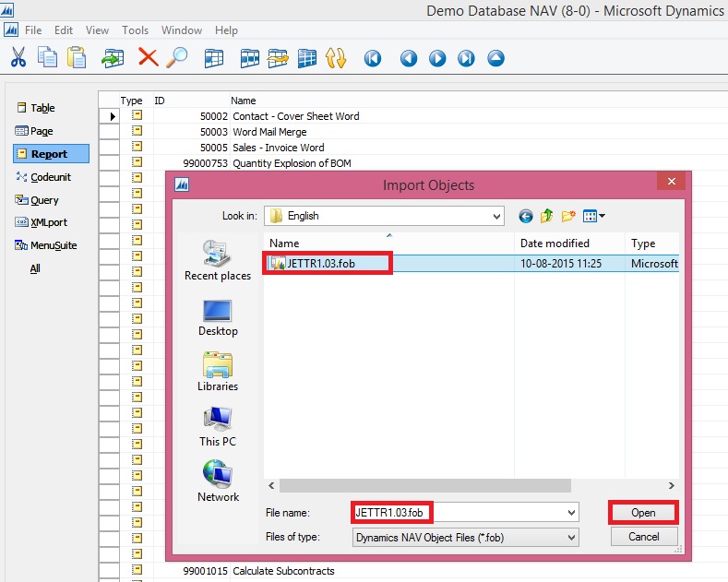Expand the Look in folder dropdown

[x=497, y=216]
